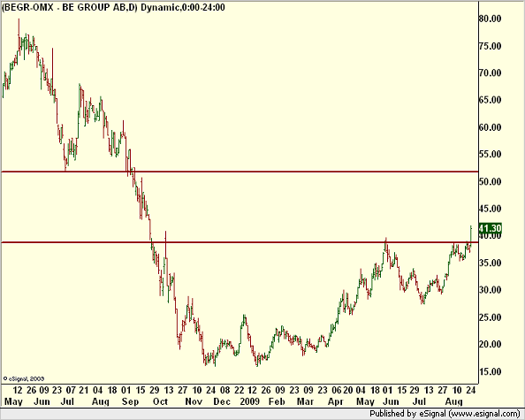Click the 15.00 price axis label

(x=491, y=371)
